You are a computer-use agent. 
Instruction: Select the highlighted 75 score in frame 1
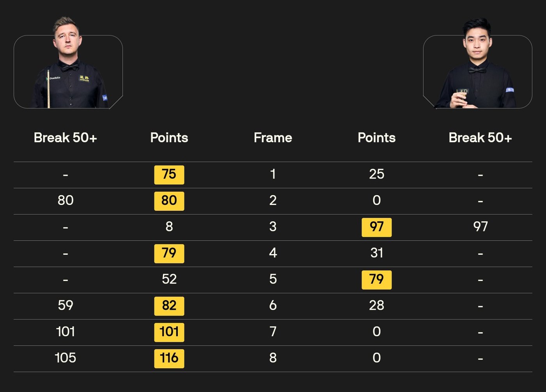[x=169, y=174]
